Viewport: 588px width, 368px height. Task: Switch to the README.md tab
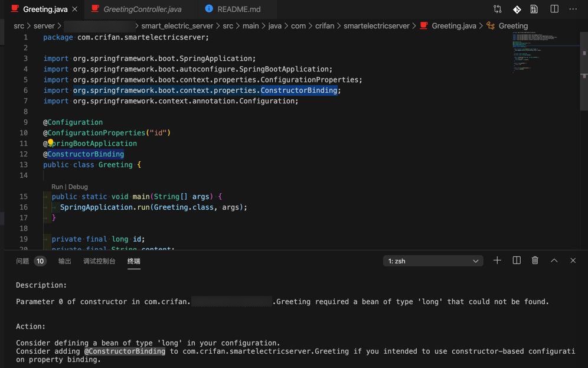(239, 9)
